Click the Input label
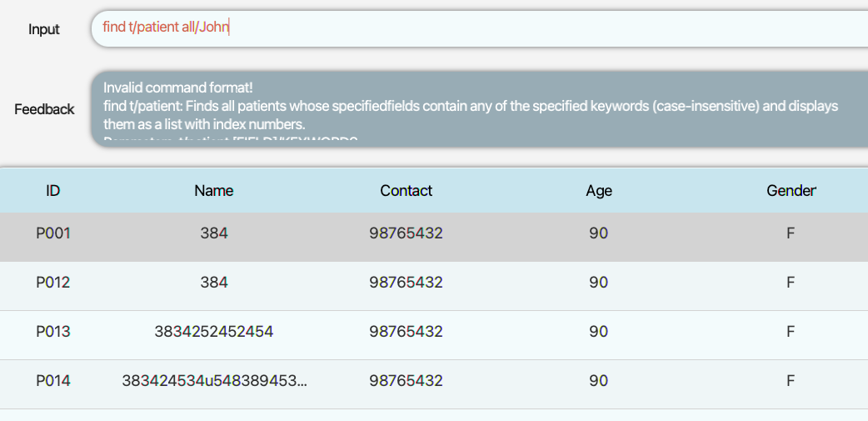 click(44, 29)
